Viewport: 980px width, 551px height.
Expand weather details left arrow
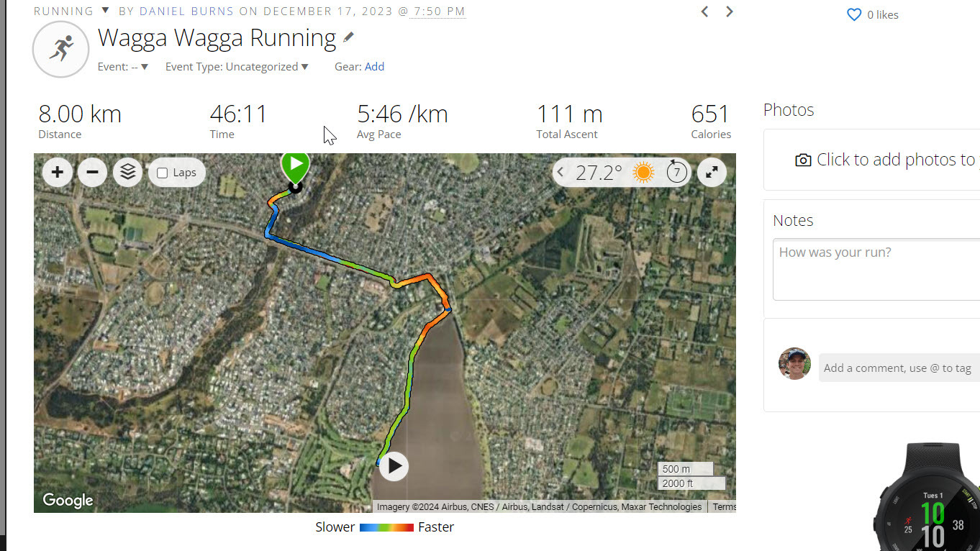click(561, 173)
